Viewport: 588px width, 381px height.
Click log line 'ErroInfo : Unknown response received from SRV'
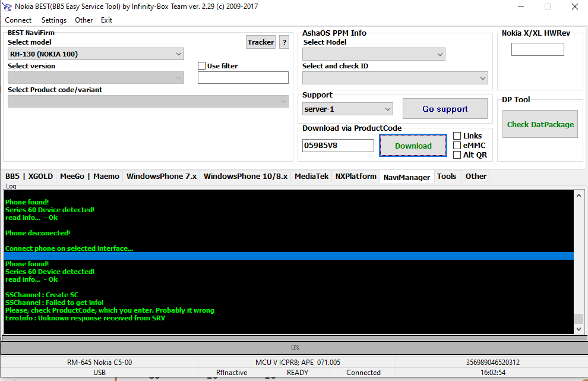point(85,318)
